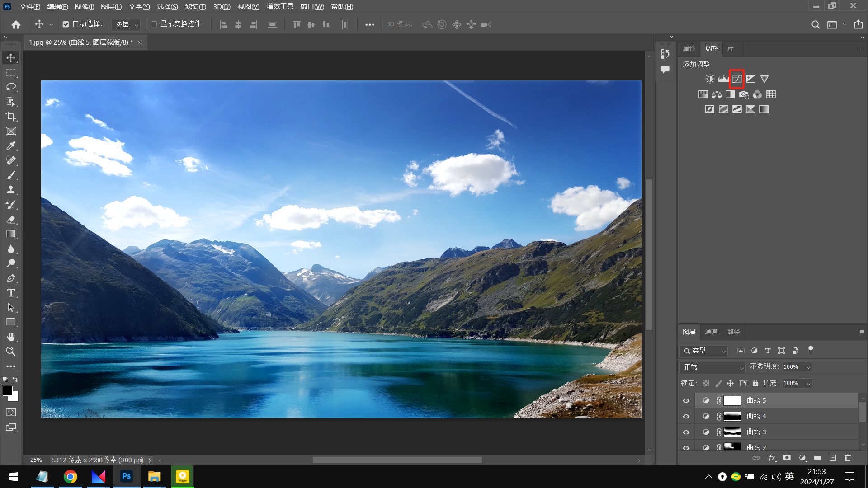Toggle the 自动选择 checkbox
Viewport: 868px width, 488px height.
(x=66, y=24)
